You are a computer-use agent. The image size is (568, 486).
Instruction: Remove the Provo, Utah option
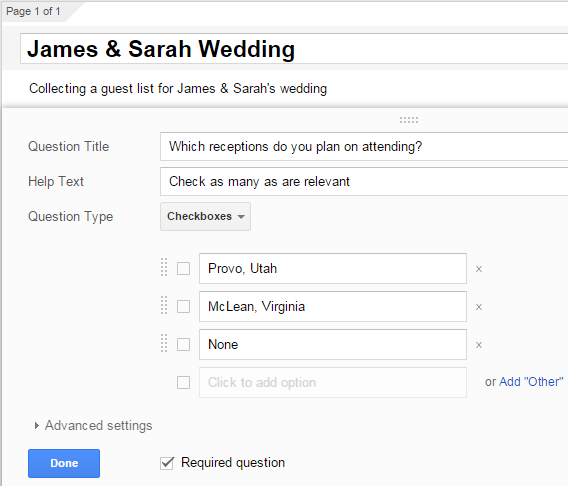coord(479,269)
